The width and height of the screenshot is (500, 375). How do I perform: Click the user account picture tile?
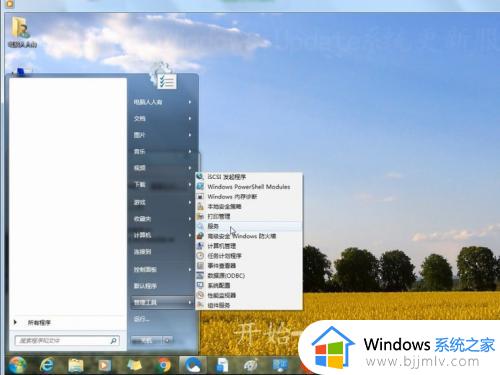pos(163,76)
